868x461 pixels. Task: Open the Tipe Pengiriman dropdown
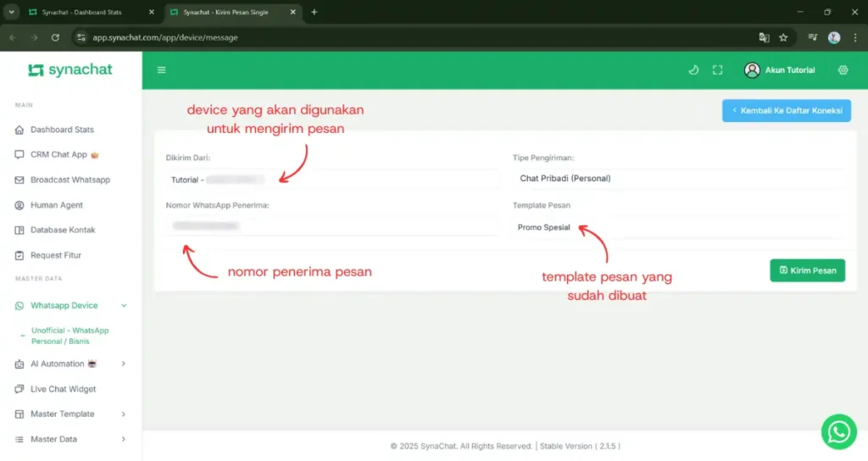679,178
